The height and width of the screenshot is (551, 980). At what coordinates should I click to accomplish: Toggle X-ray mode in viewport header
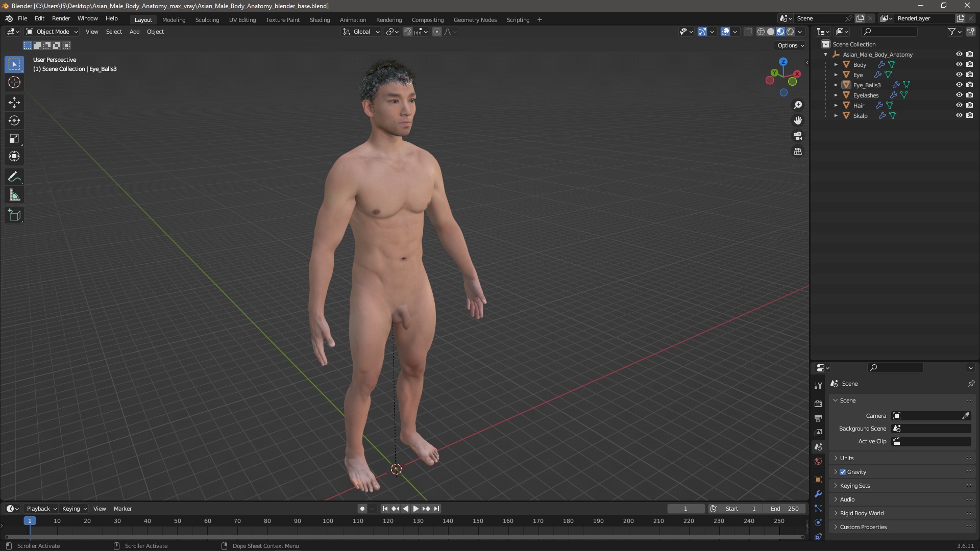pos(748,32)
